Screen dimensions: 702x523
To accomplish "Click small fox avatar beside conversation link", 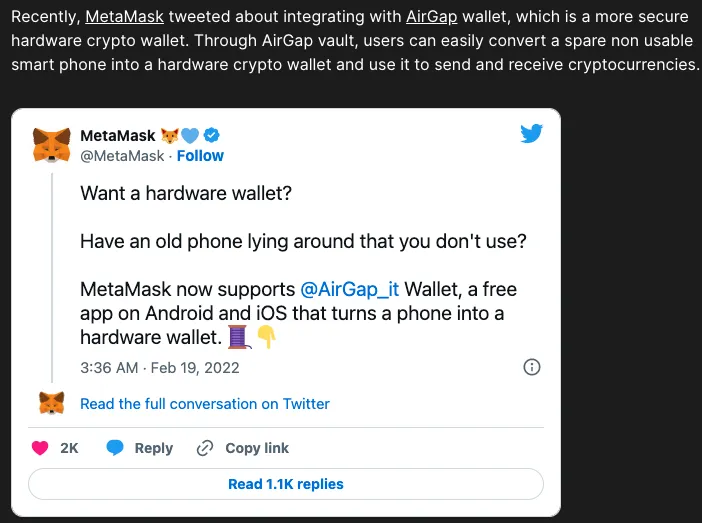I will [52, 404].
